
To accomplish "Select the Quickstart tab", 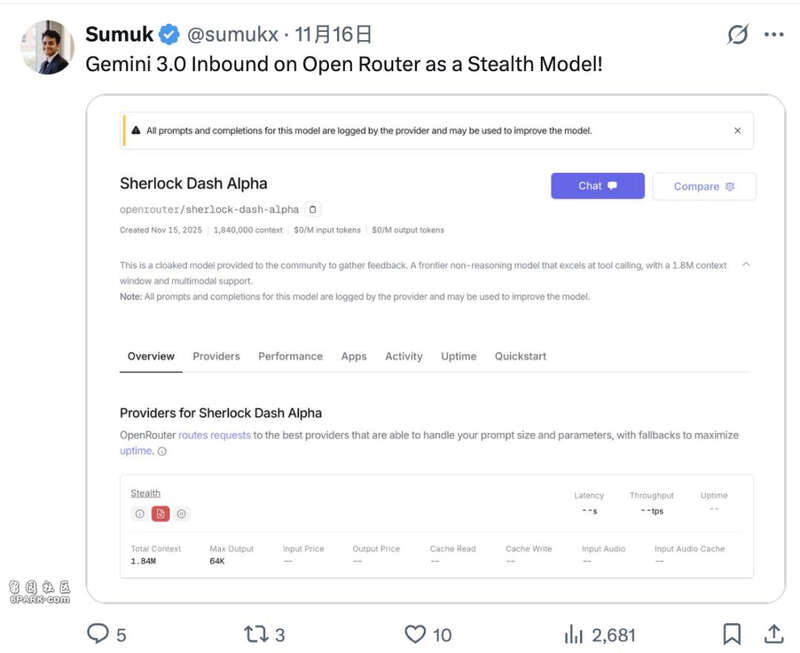I will click(520, 356).
